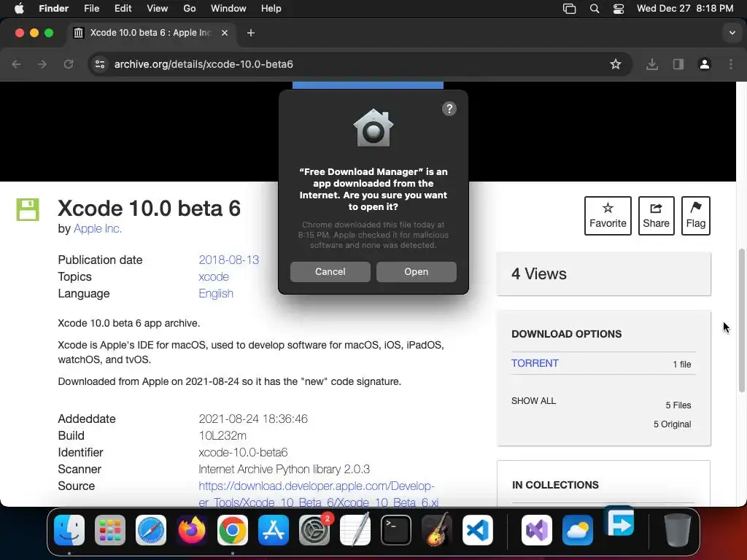This screenshot has height=560, width=747.
Task: Open the View menu
Action: [x=158, y=9]
